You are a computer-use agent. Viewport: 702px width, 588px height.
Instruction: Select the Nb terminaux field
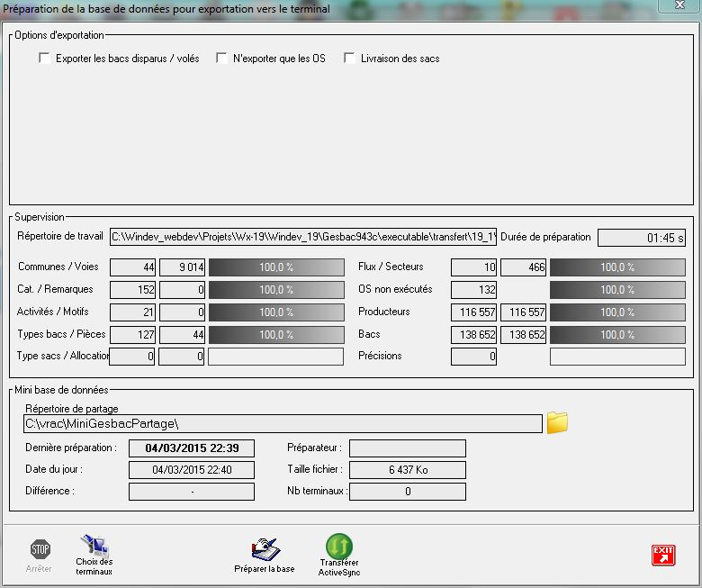click(407, 492)
